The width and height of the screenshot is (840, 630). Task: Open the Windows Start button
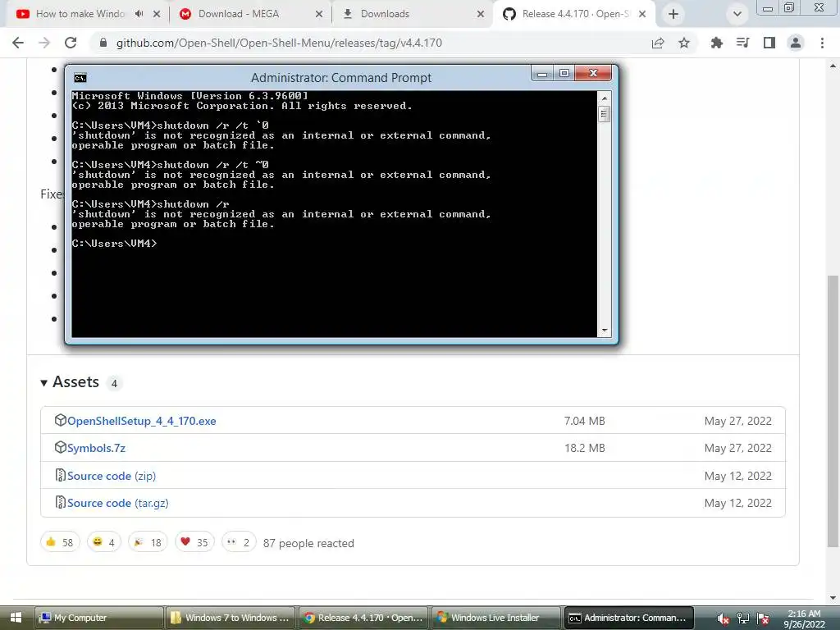click(x=16, y=618)
